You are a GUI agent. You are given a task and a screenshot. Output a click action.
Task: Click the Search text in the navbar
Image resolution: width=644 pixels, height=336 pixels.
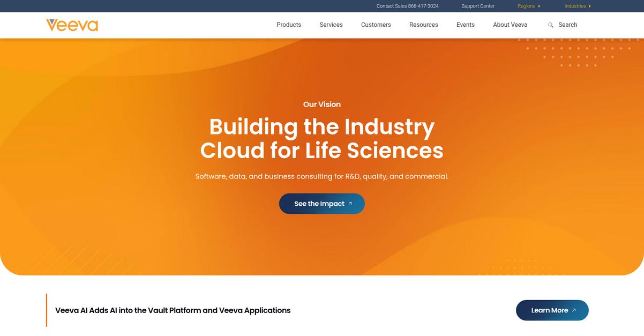point(568,25)
